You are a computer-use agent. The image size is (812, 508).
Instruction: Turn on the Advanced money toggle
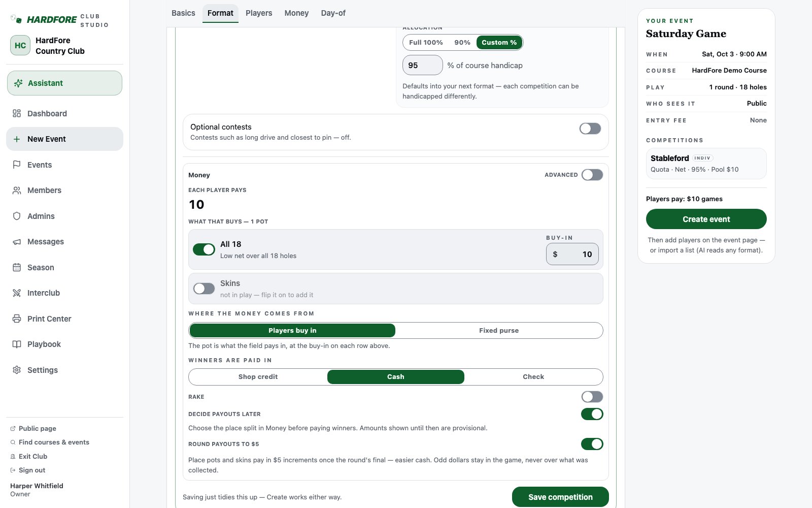pos(592,175)
